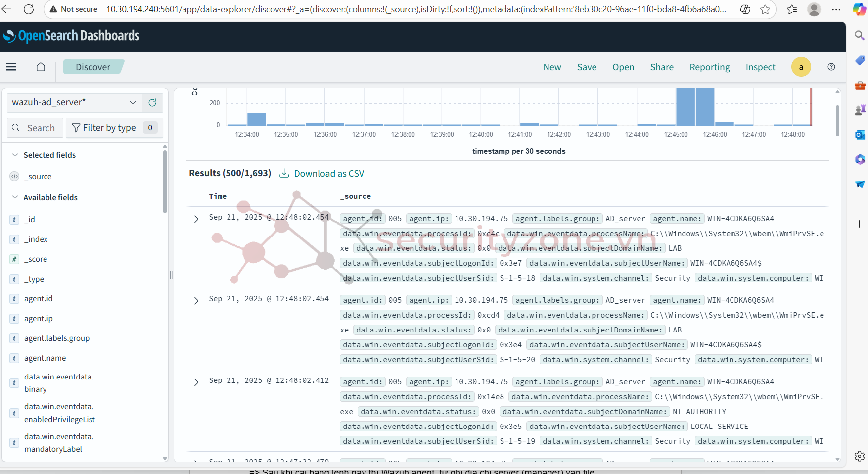Open the Edge sidebar search icon
The height and width of the screenshot is (474, 868).
click(860, 35)
